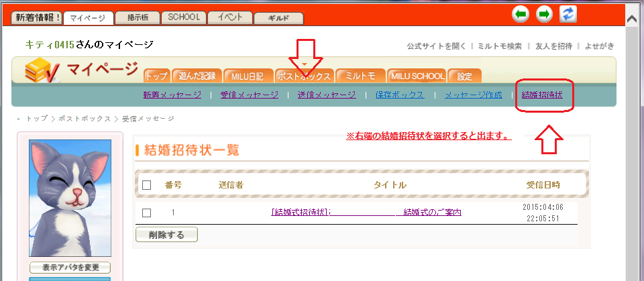Open メッセージ作成 link

point(473,95)
